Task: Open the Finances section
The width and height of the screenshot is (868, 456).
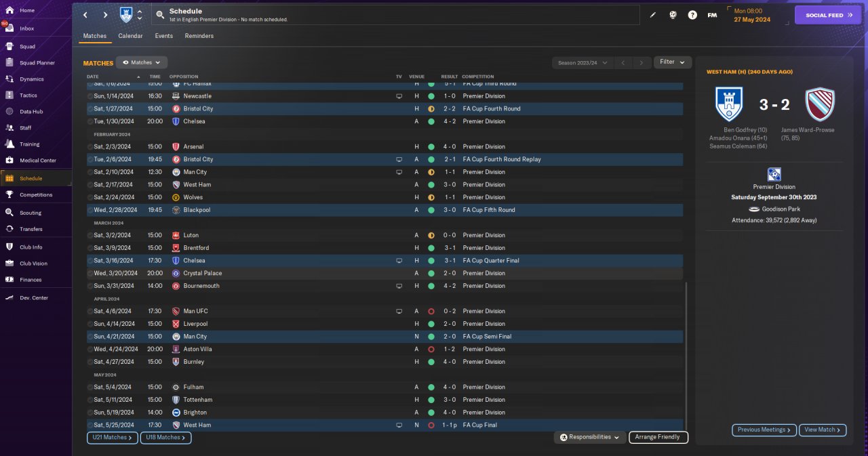Action: tap(31, 280)
